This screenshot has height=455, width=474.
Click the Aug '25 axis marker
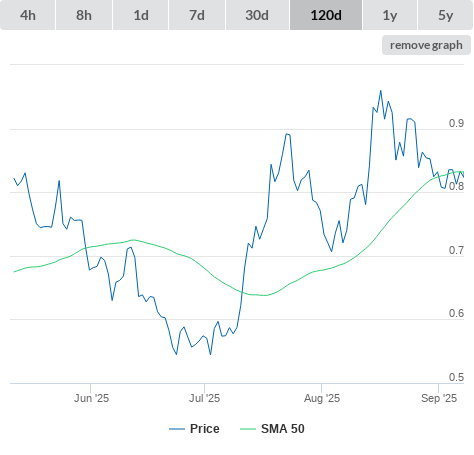[322, 398]
